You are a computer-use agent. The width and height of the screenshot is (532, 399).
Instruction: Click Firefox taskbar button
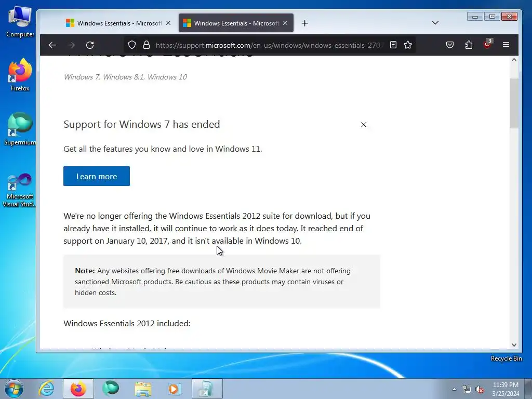(78, 389)
